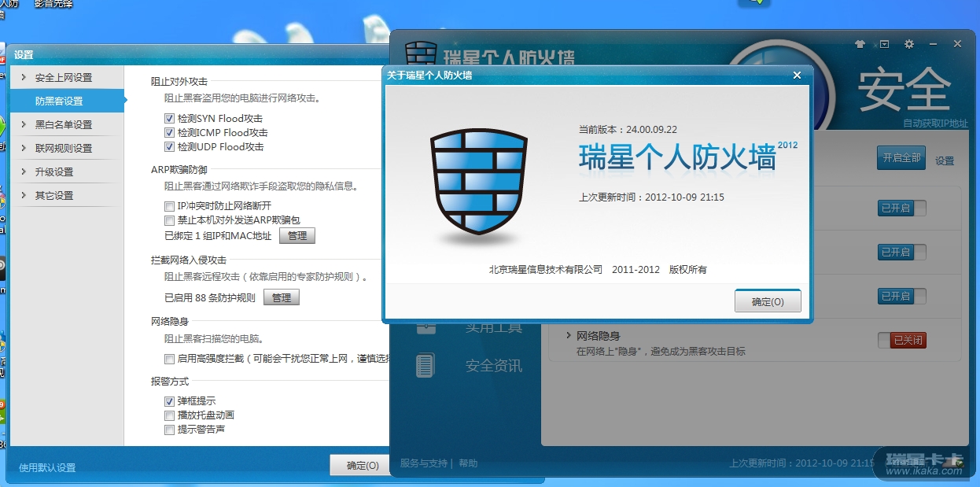Enable 播放托盘动画 checkbox
The height and width of the screenshot is (487, 980).
(x=169, y=415)
